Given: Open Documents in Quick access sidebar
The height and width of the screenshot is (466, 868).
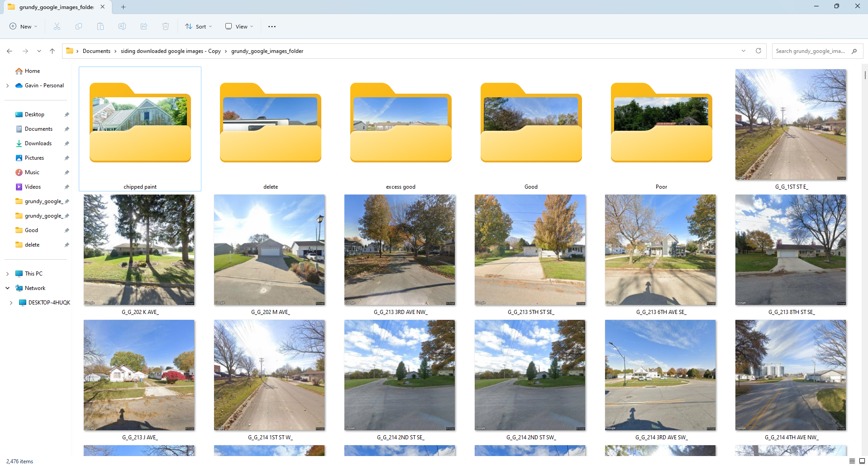Looking at the screenshot, I should (38, 129).
